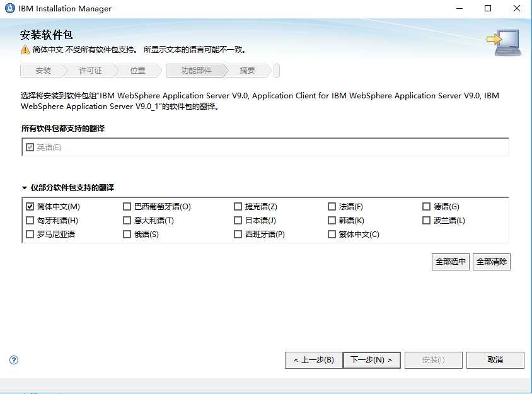This screenshot has height=394, width=532.
Task: Tick the 日本语(J) checkbox
Action: [238, 220]
